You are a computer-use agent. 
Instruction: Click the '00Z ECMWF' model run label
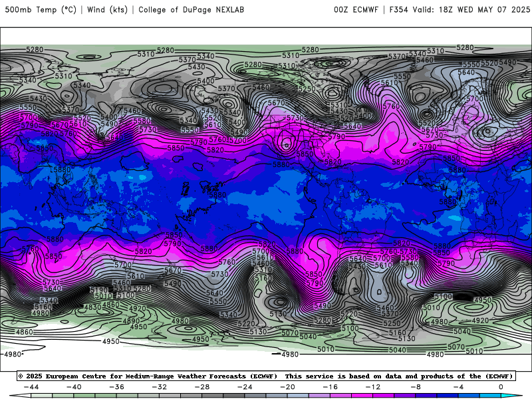[356, 9]
